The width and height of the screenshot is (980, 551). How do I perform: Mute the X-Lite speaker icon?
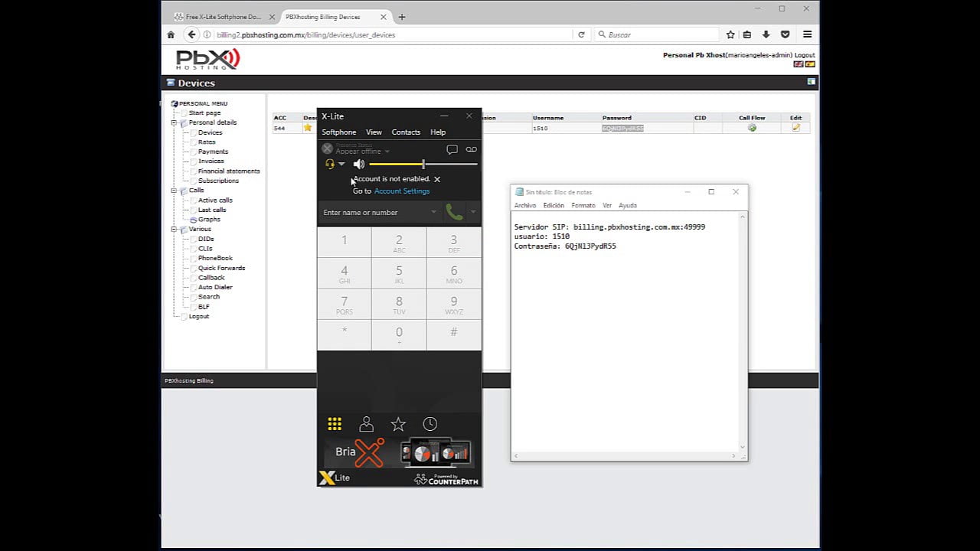(x=359, y=164)
